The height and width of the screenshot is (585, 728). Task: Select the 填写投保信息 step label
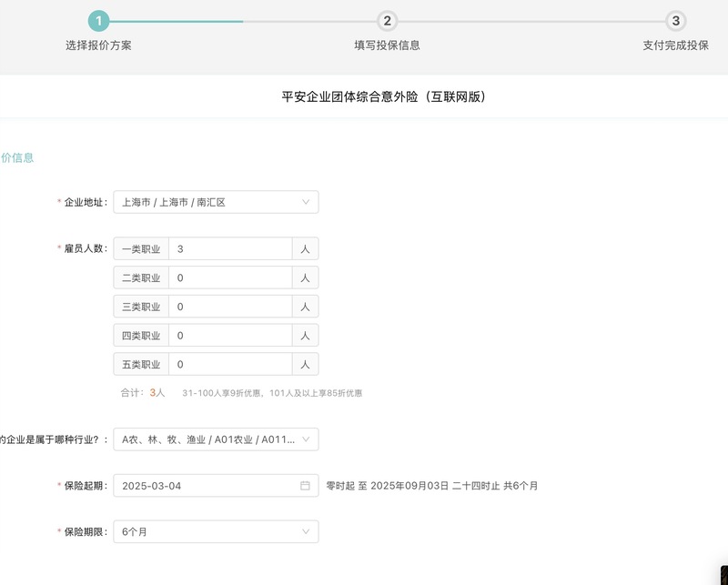388,45
